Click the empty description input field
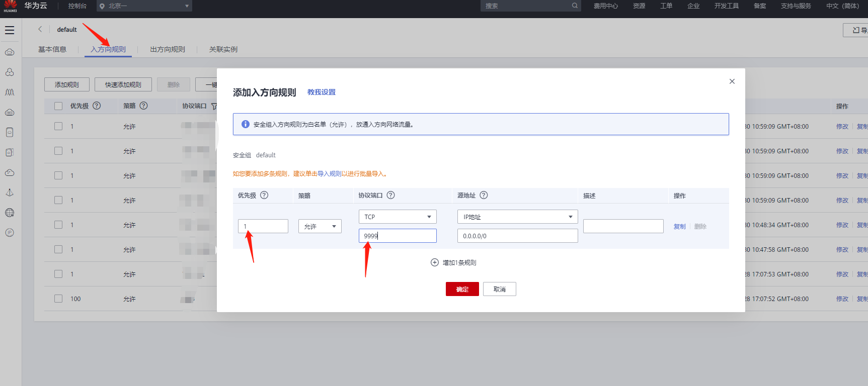This screenshot has height=386, width=868. click(623, 226)
